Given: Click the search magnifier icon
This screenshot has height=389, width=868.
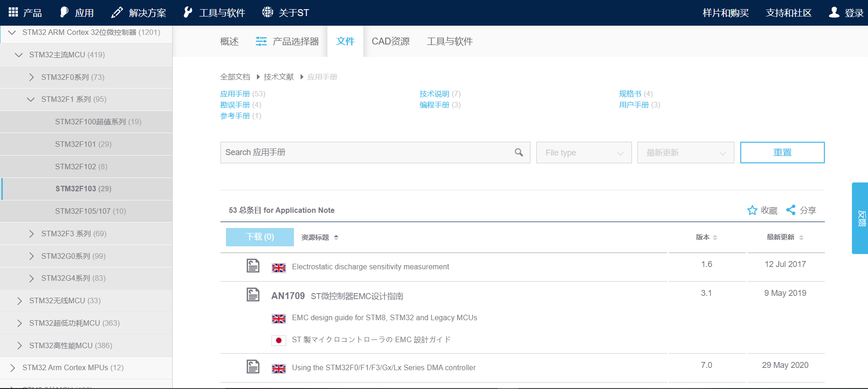Looking at the screenshot, I should (519, 152).
